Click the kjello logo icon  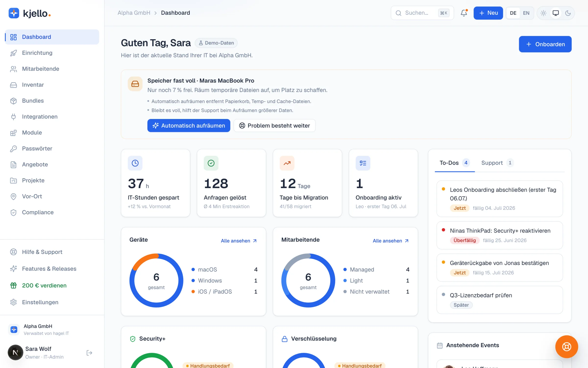(14, 13)
